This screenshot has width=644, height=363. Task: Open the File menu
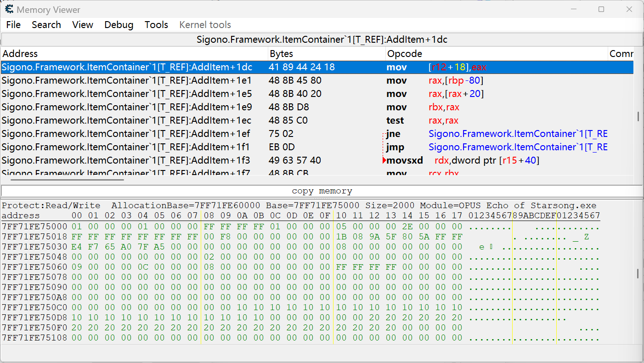pos(13,25)
